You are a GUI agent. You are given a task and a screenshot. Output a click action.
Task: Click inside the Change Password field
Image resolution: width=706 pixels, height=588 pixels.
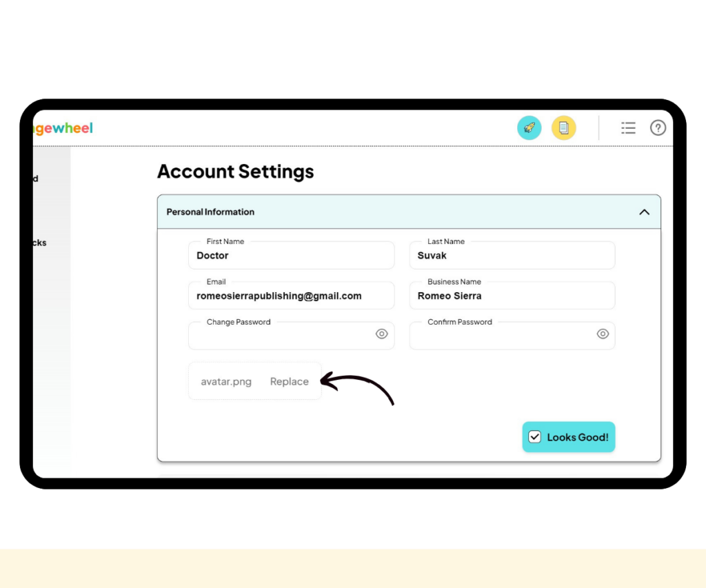[x=283, y=336]
